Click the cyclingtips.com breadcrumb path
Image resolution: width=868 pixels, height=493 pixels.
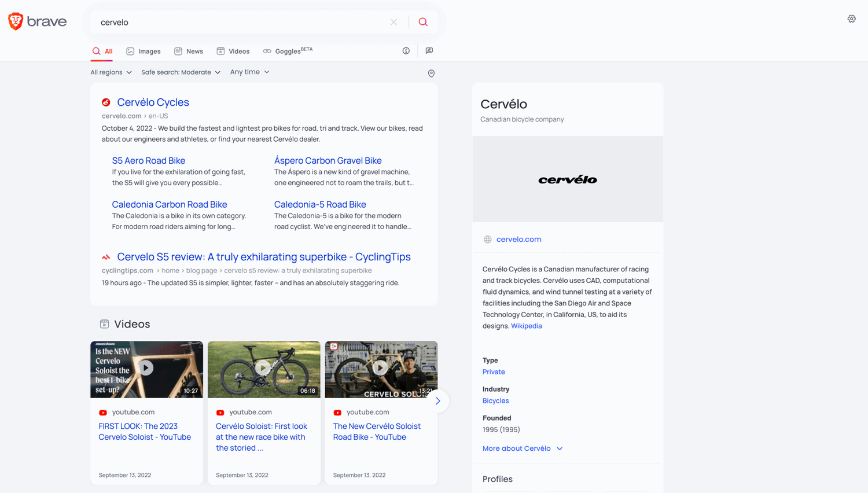(237, 271)
